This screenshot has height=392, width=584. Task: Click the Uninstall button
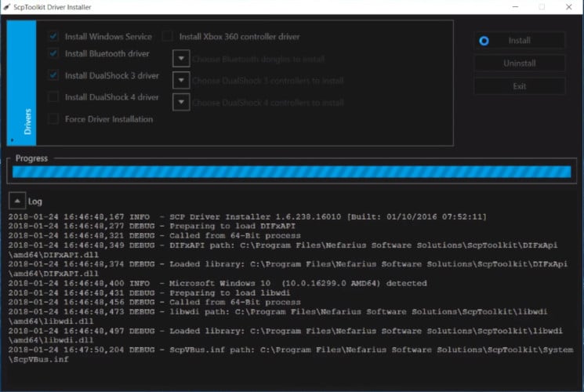(x=520, y=64)
